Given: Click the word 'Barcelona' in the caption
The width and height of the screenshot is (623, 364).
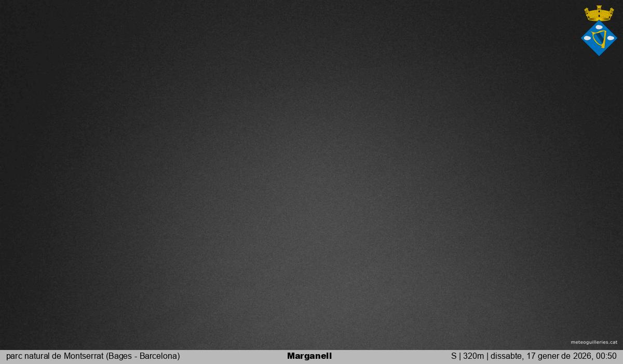Looking at the screenshot, I should 158,356.
